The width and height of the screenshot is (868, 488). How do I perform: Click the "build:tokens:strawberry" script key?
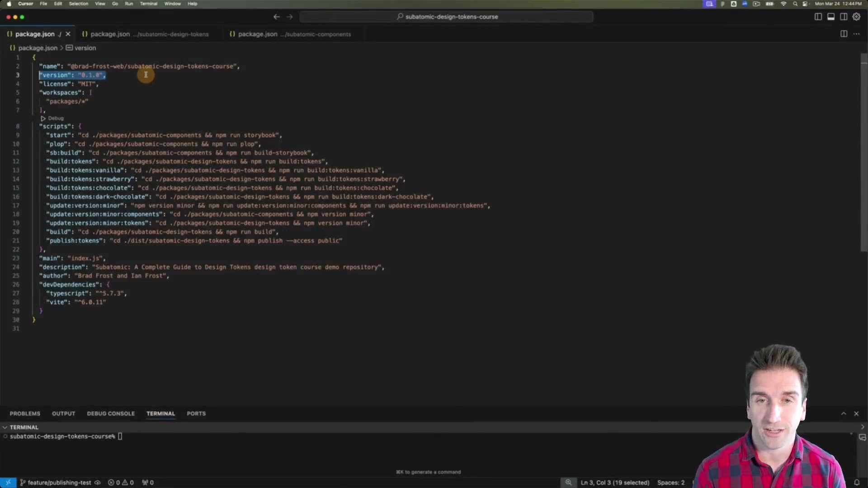[90, 179]
